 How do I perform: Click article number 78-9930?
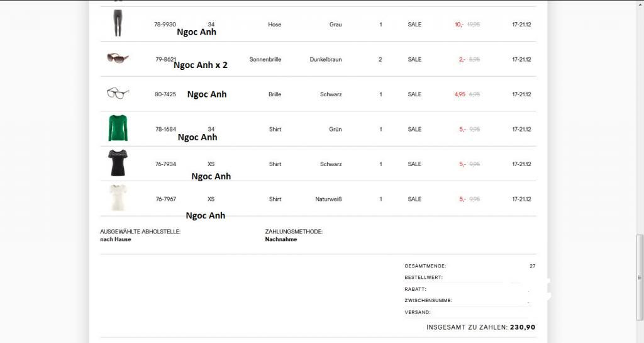pyautogui.click(x=165, y=25)
